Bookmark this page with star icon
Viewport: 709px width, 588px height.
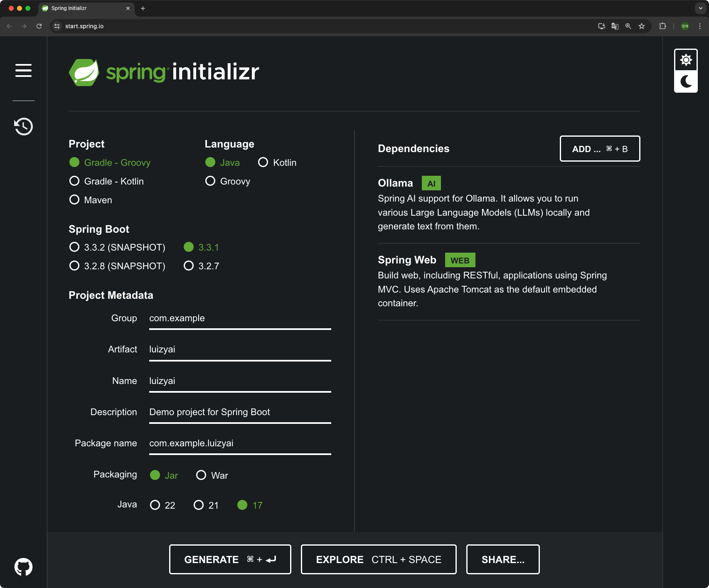pyautogui.click(x=642, y=26)
